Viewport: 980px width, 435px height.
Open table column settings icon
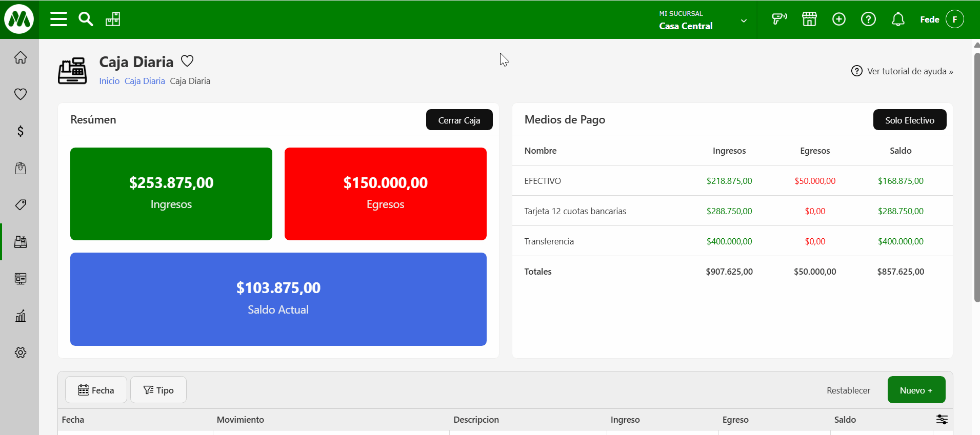pos(942,419)
